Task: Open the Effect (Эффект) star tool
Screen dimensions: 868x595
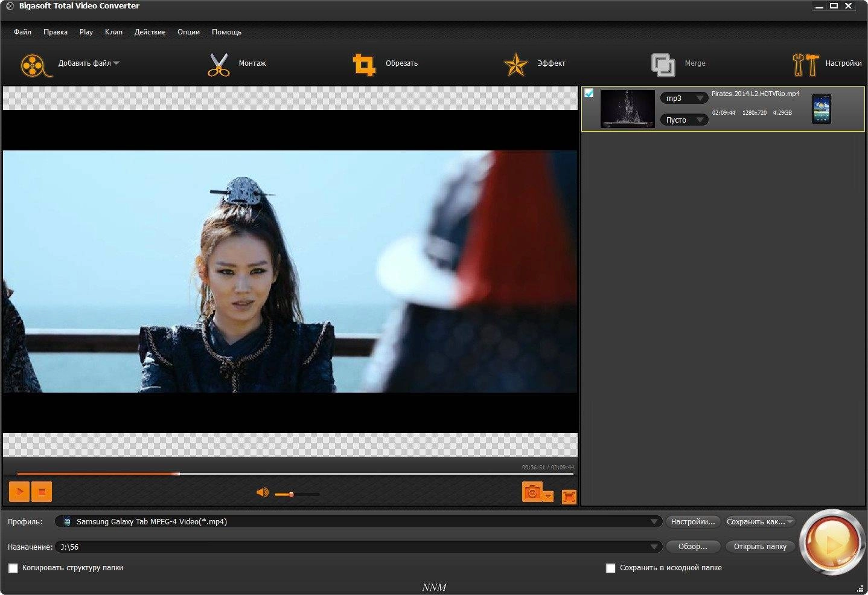Action: point(515,65)
